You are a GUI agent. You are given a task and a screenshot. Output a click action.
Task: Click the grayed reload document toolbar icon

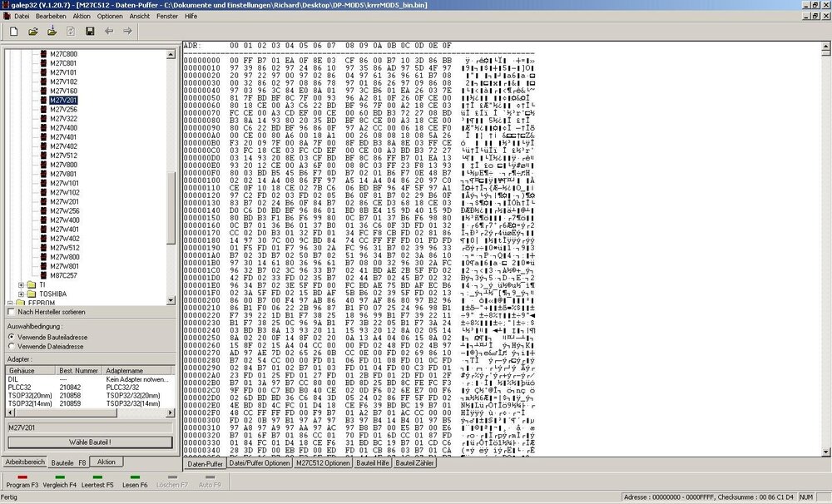coord(71,32)
